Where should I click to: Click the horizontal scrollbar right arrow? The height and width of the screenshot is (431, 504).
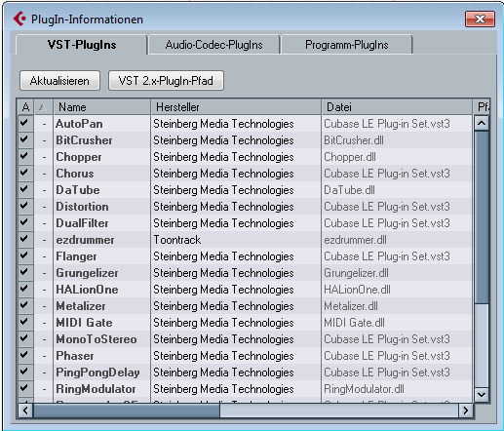click(x=466, y=411)
